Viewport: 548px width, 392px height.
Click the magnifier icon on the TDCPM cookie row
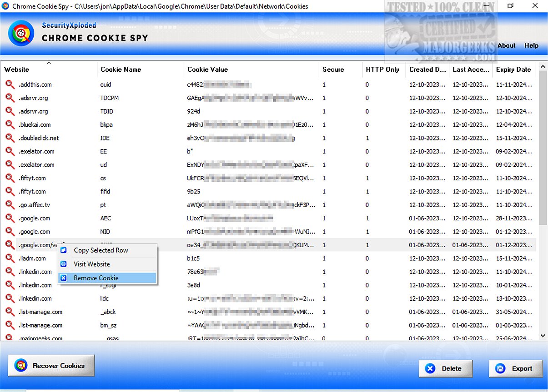10,98
